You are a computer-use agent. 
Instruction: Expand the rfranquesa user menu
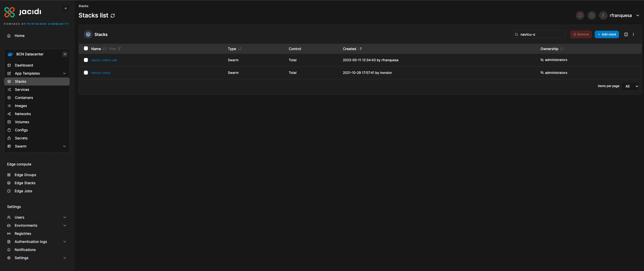point(637,15)
